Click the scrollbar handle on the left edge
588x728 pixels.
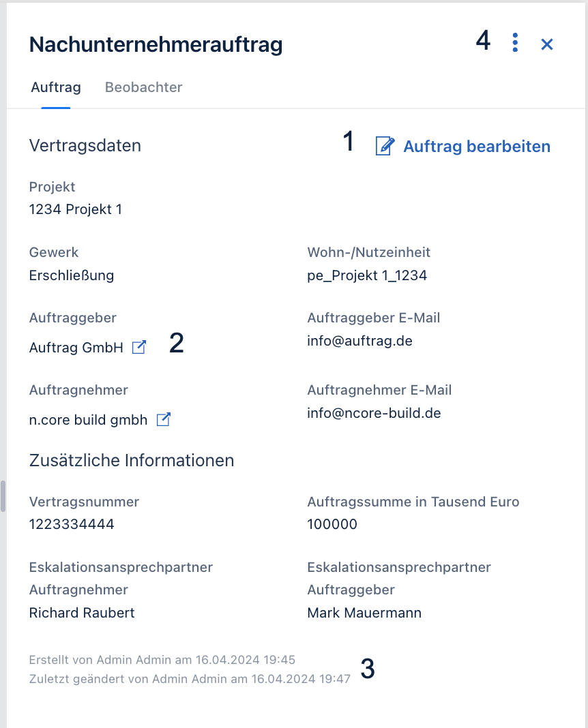point(3,496)
